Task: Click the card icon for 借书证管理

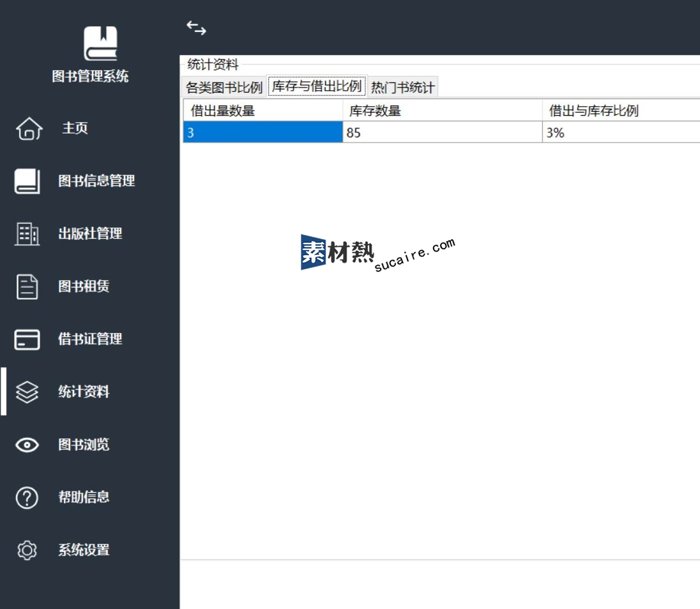Action: click(x=27, y=339)
